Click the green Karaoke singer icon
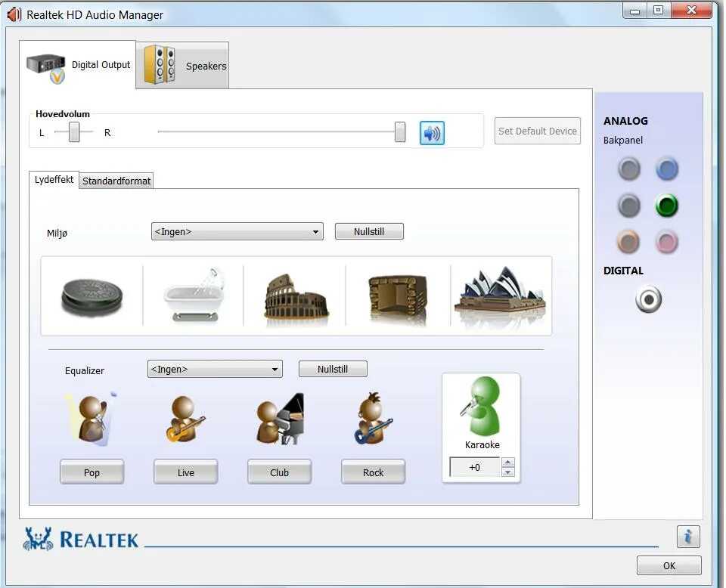This screenshot has width=726, height=588. coord(482,406)
